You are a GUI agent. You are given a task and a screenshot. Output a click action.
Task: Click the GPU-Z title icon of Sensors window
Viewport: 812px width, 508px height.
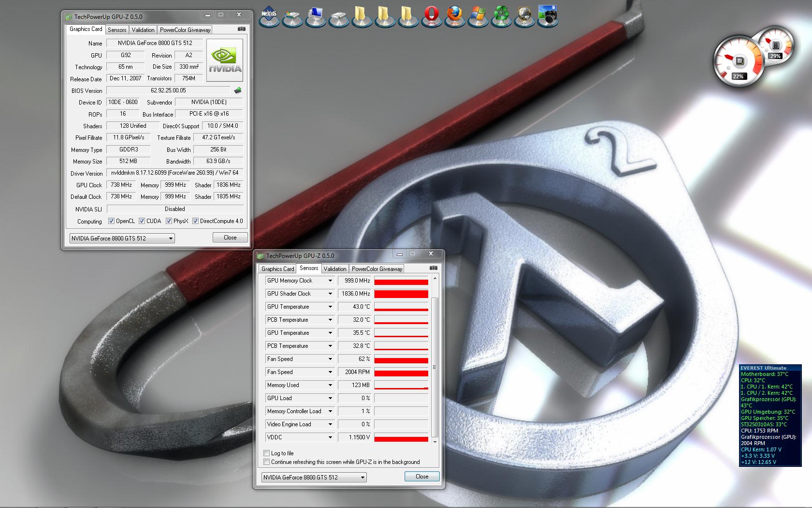click(x=260, y=256)
